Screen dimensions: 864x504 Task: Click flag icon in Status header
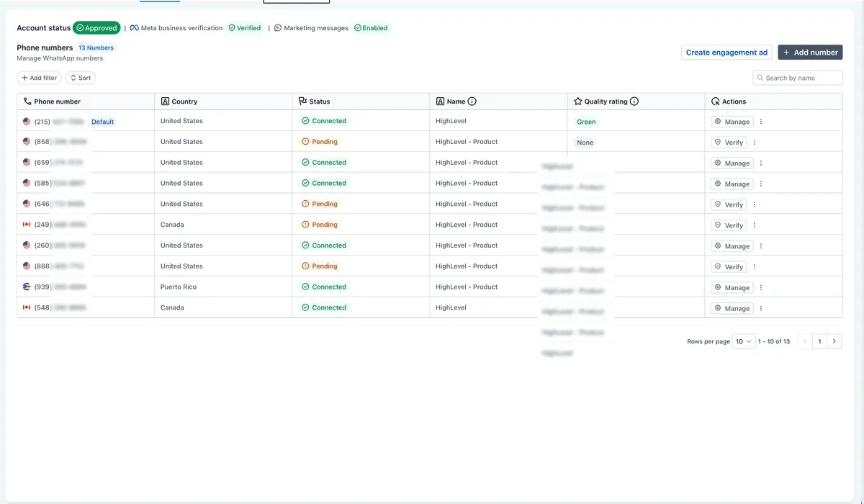click(x=302, y=102)
